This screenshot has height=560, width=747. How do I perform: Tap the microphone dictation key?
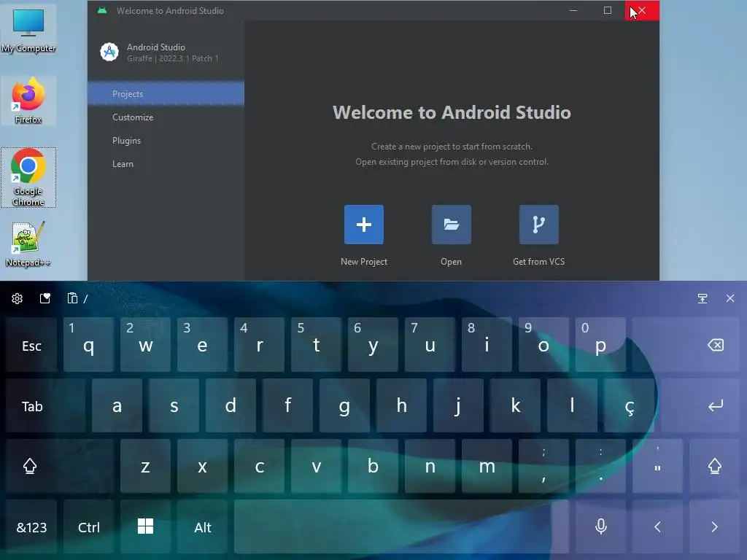click(x=601, y=526)
